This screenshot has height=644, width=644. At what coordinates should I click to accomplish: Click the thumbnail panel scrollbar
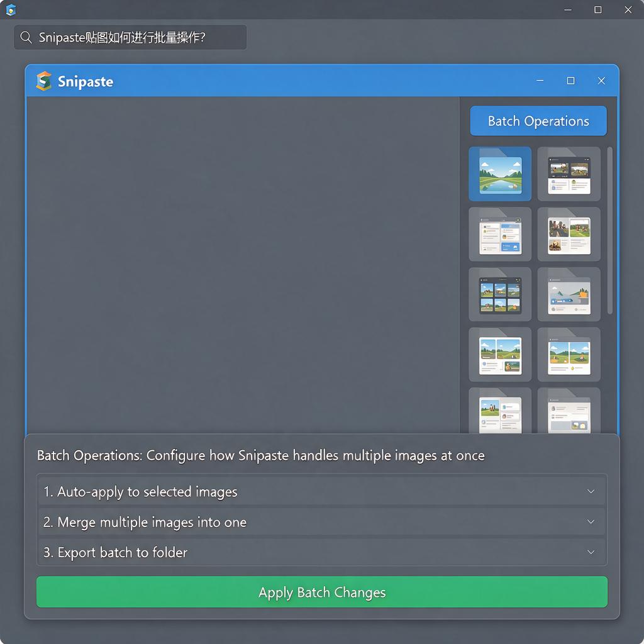pyautogui.click(x=609, y=230)
